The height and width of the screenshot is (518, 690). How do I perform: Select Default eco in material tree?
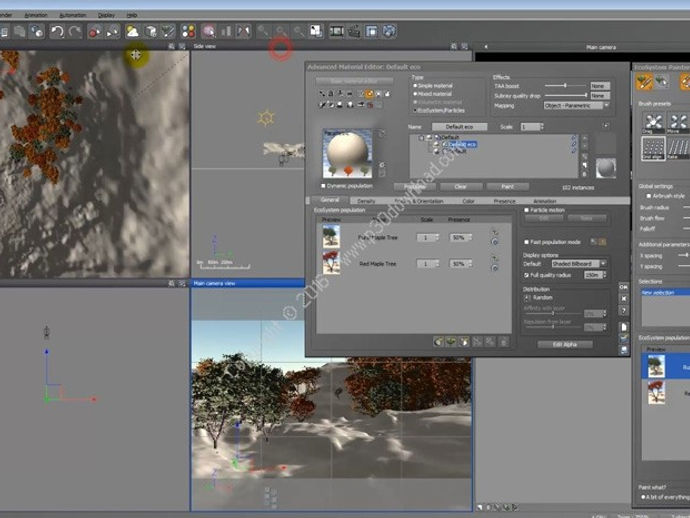point(462,144)
